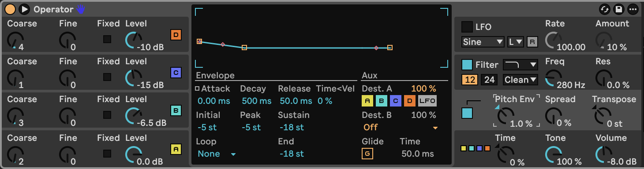Viewport: 644px width, 169px height.
Task: Click the Sustain -18 st value
Action: (x=292, y=128)
